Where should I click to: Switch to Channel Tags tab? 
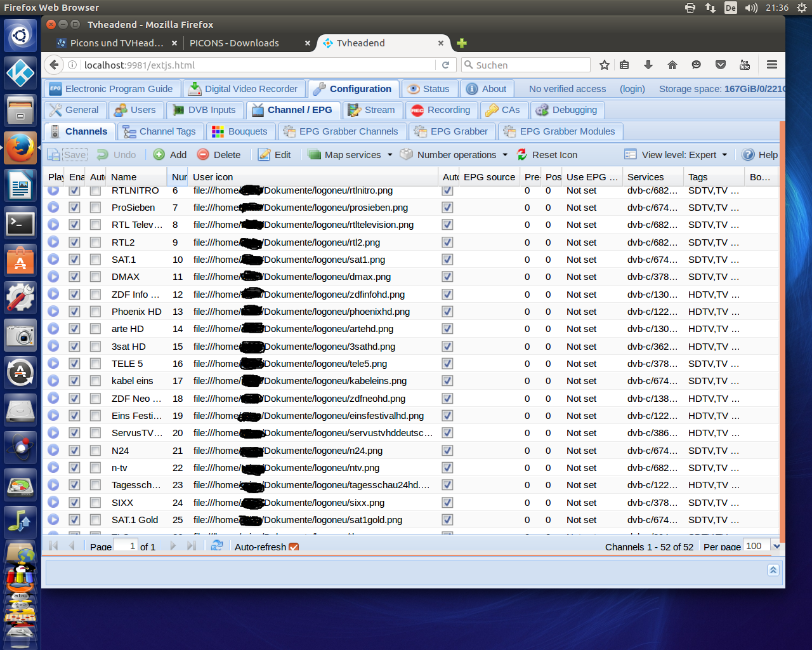160,131
